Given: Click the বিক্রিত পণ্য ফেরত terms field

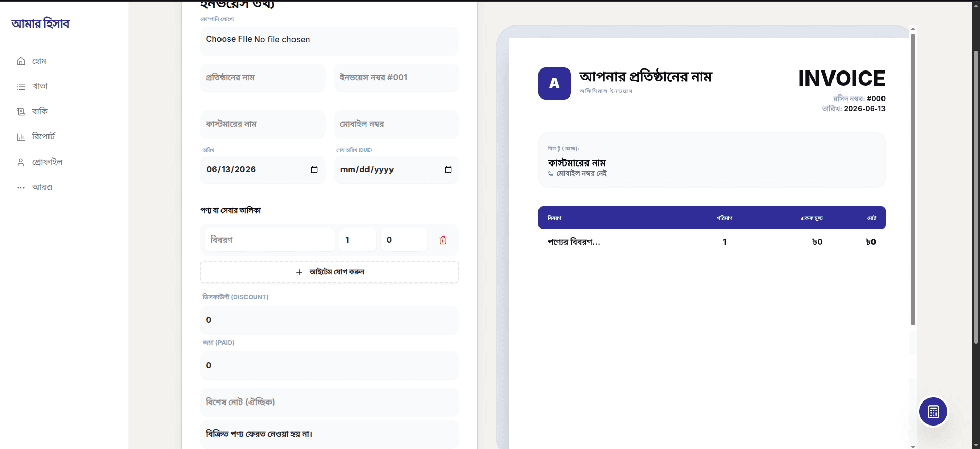Looking at the screenshot, I should point(329,434).
